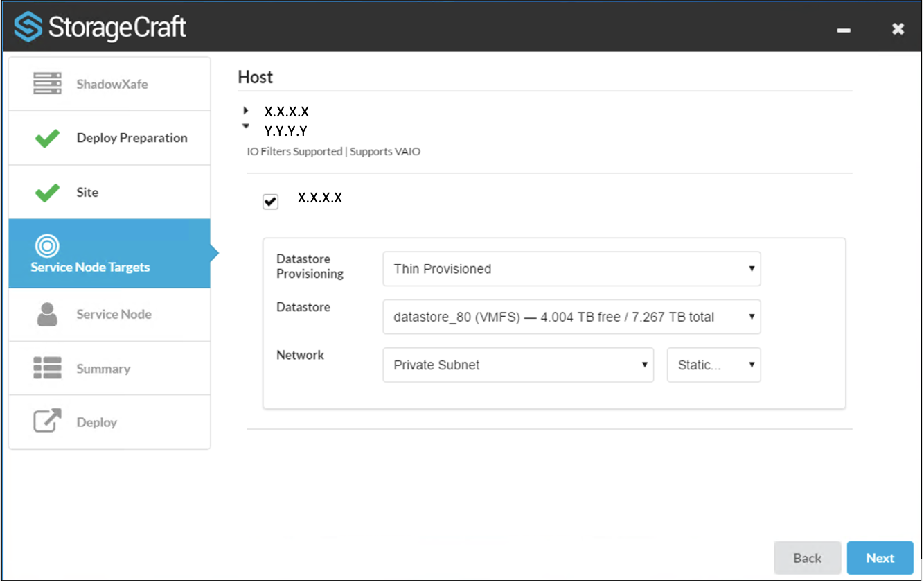Click the ShadowXafe server stack icon
The image size is (924, 585).
pyautogui.click(x=47, y=84)
